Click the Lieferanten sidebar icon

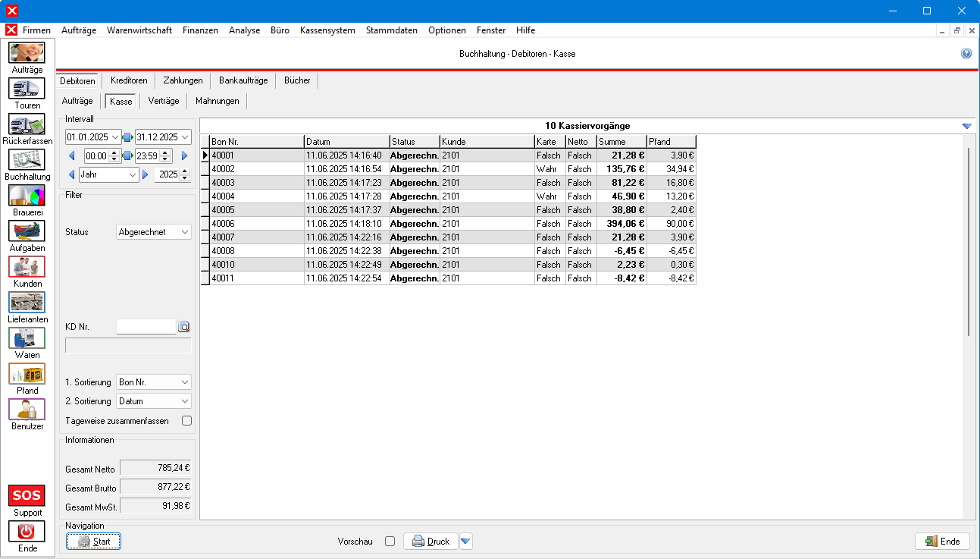coord(27,302)
